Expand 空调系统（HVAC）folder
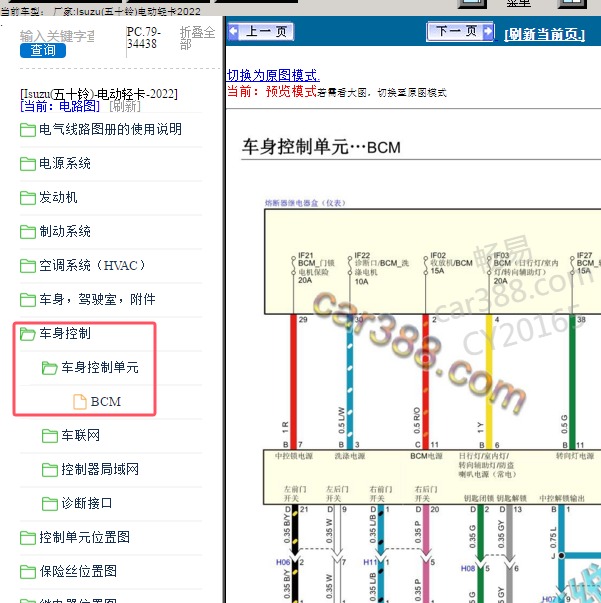Screen dimensions: 601x603 pos(28,266)
